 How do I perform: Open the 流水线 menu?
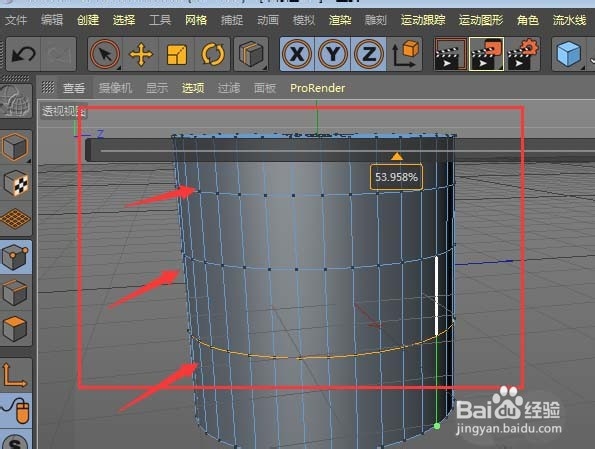pos(570,20)
